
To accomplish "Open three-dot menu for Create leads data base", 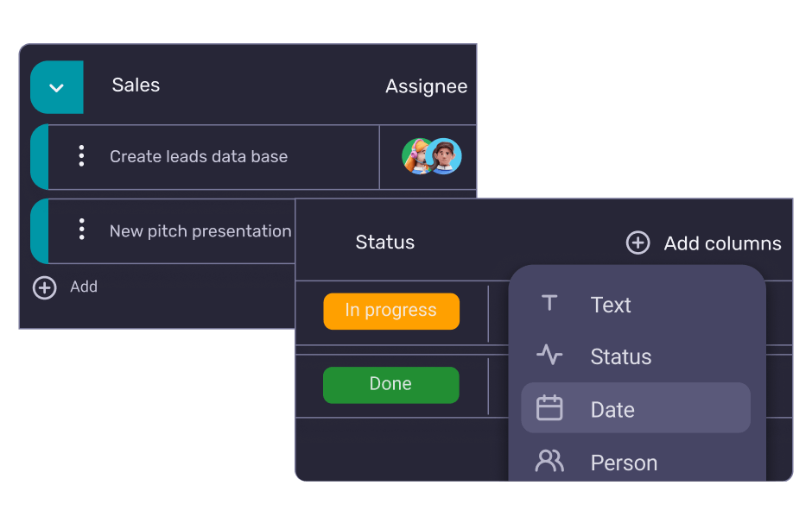I will tap(81, 156).
